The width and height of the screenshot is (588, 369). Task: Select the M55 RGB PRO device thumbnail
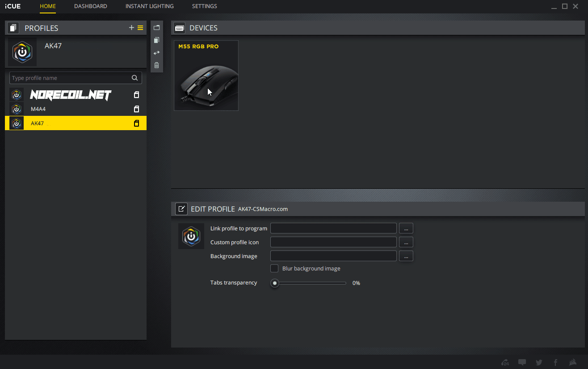coord(206,76)
